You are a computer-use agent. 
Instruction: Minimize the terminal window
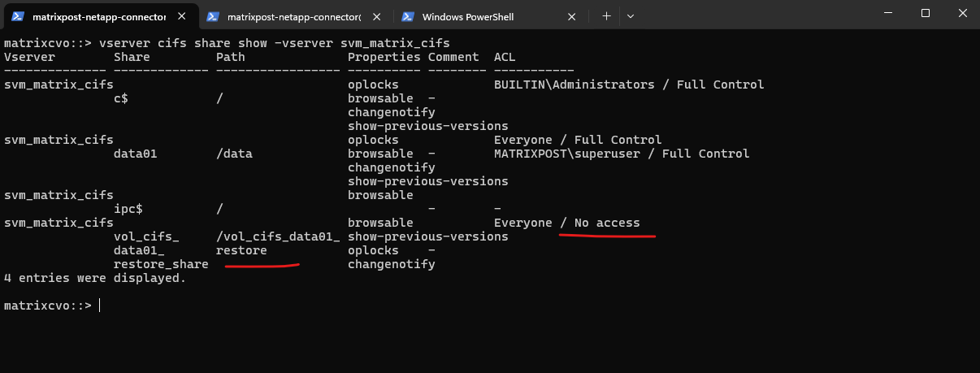[x=887, y=13]
